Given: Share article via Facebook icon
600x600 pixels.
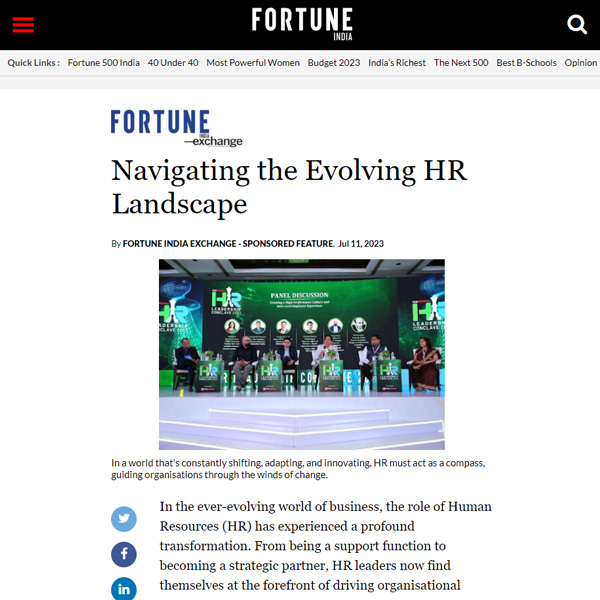Looking at the screenshot, I should point(124,554).
